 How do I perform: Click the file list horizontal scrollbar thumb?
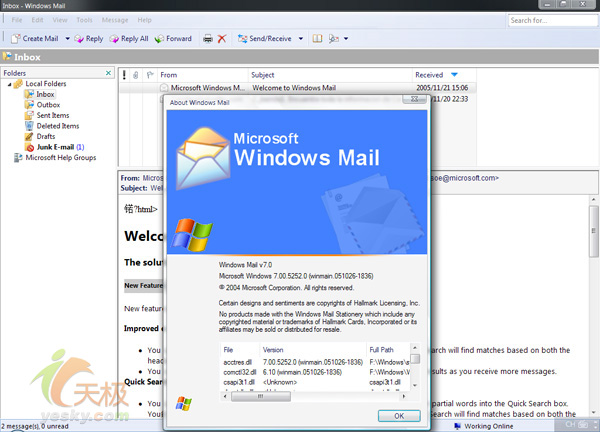tap(261, 396)
